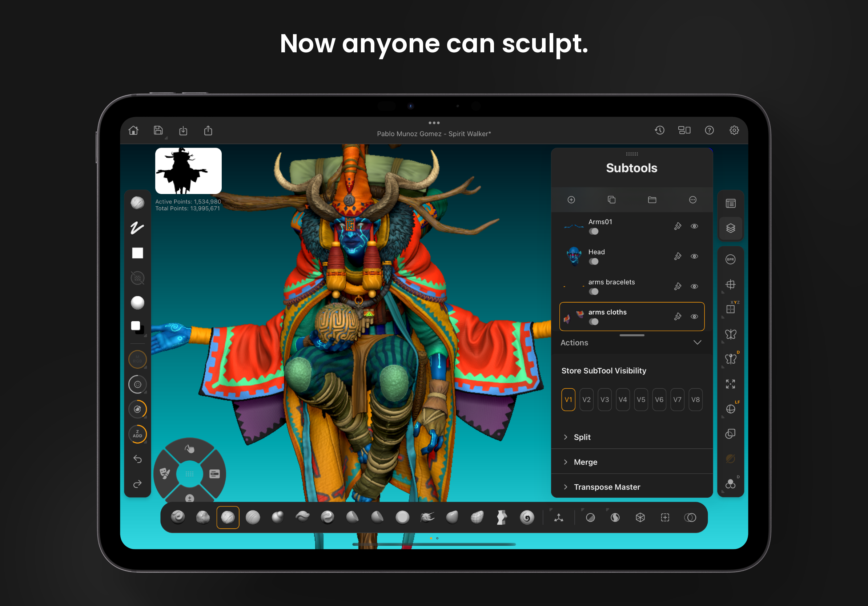Toggle the Z ADD mode button
The width and height of the screenshot is (868, 606).
pos(137,434)
